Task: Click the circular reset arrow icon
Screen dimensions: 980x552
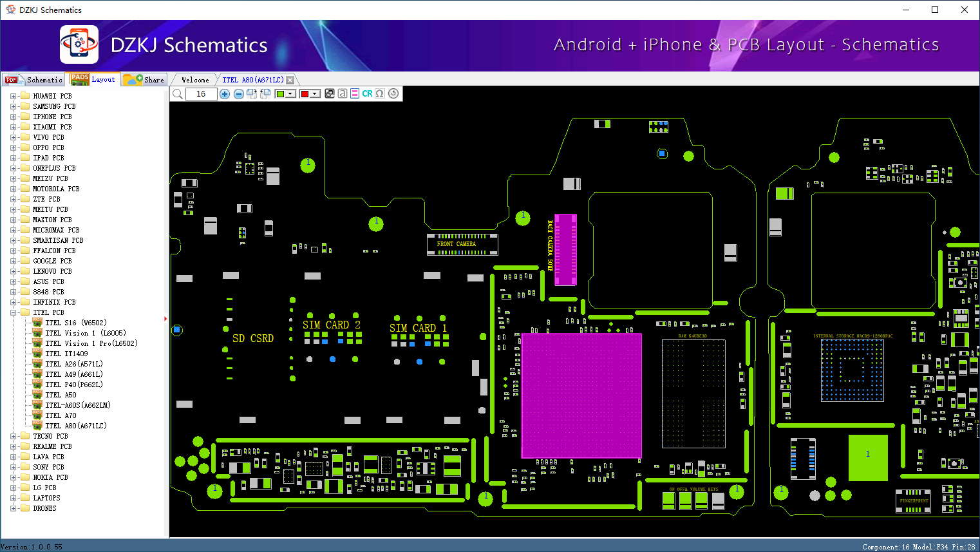Action: coord(393,93)
